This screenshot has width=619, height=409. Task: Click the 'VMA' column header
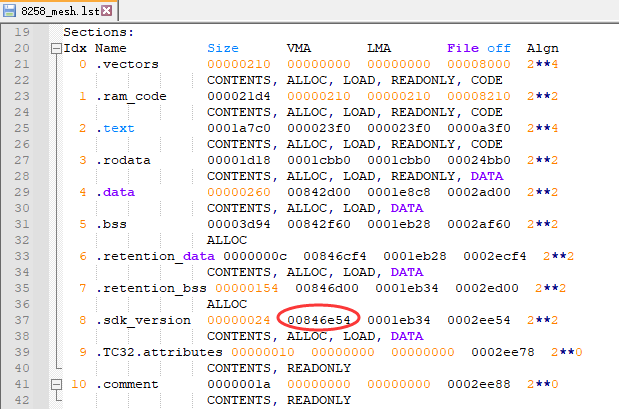[299, 48]
